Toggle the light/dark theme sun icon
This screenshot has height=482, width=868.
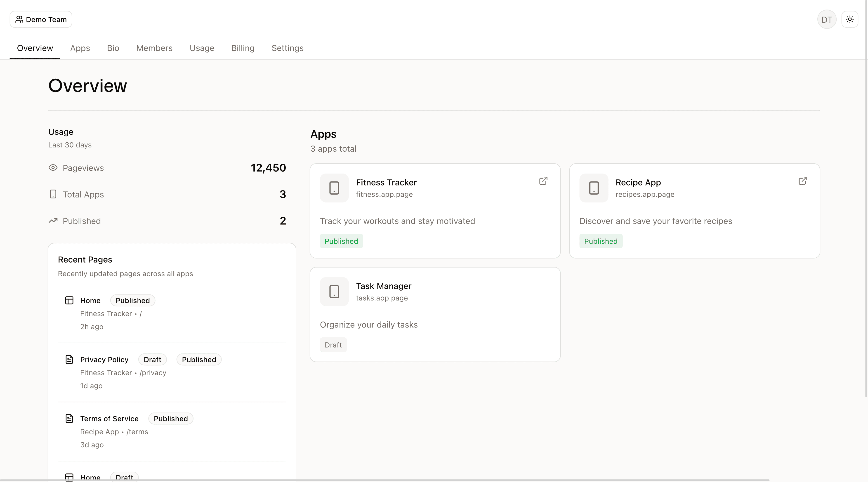pyautogui.click(x=849, y=19)
